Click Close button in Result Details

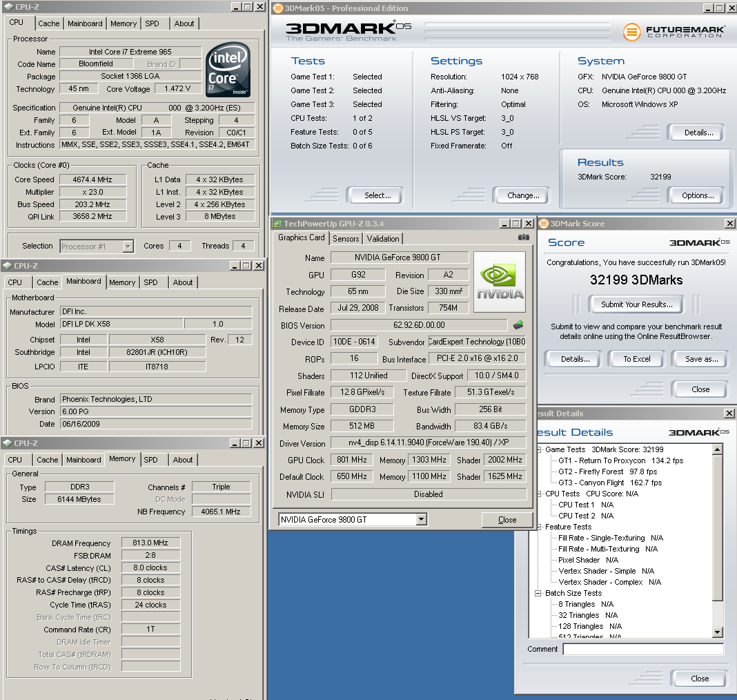pos(699,679)
